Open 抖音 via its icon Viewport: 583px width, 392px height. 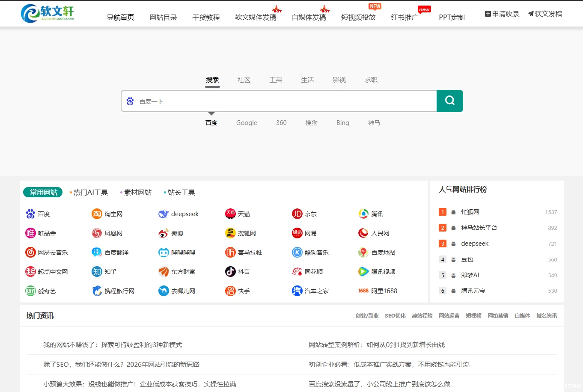(x=230, y=271)
